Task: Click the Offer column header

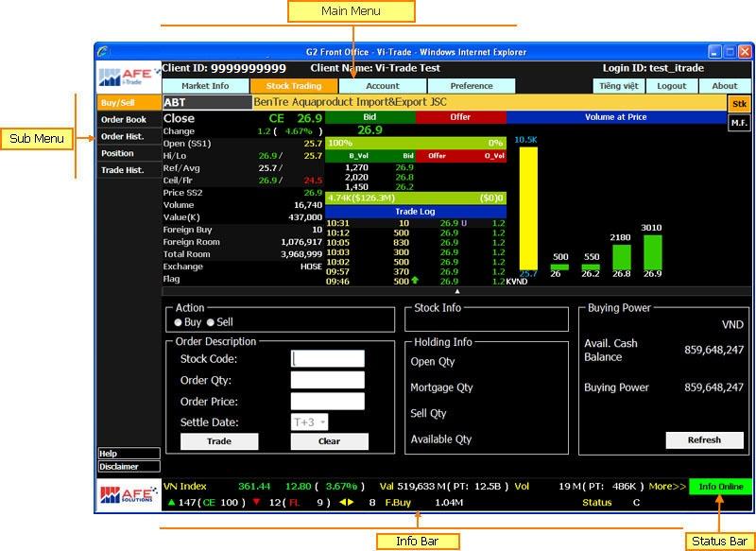Action: pyautogui.click(x=460, y=116)
